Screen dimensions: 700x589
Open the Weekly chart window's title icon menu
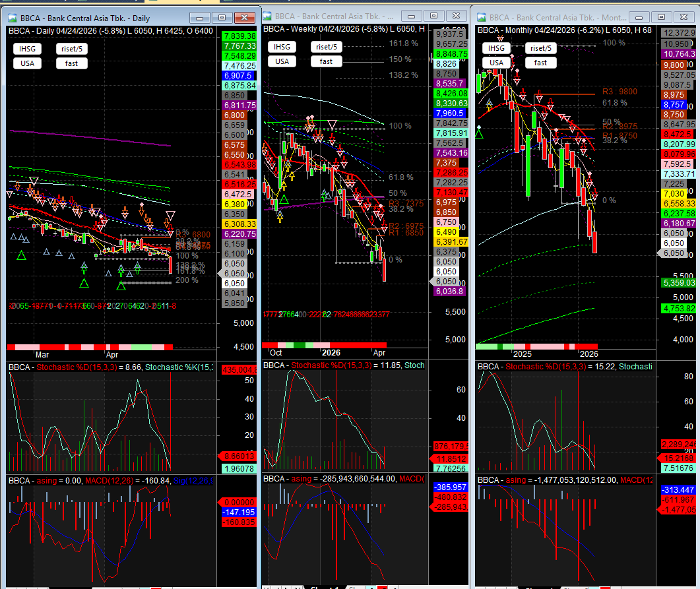[x=267, y=16]
